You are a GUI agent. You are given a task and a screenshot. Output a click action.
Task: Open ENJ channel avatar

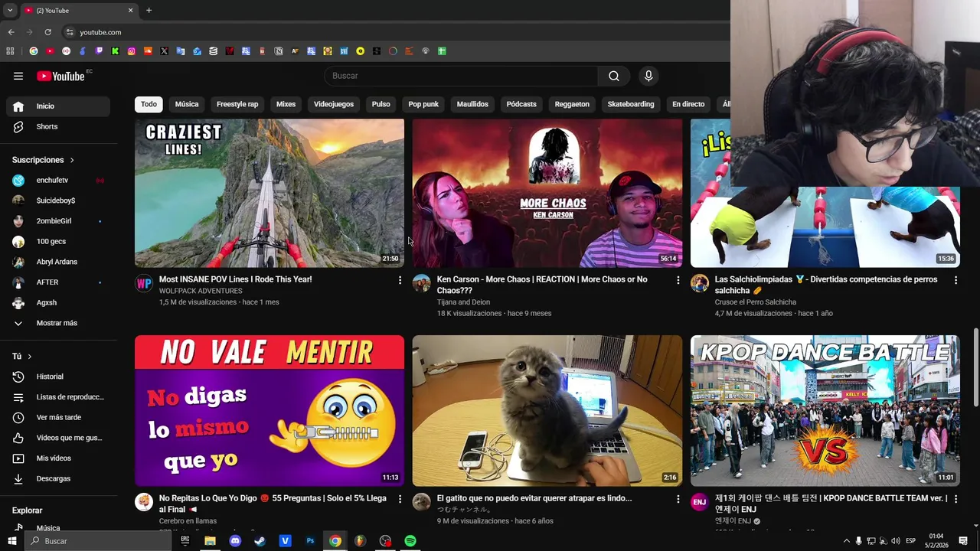coord(700,502)
